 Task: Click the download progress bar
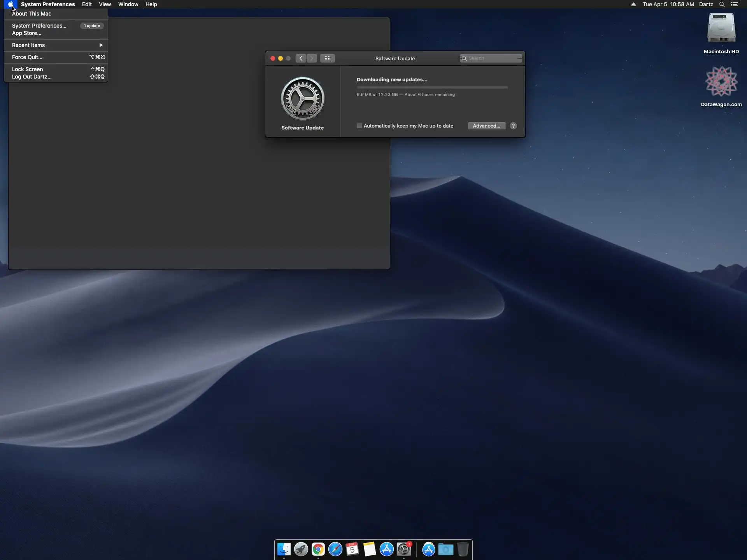[432, 87]
